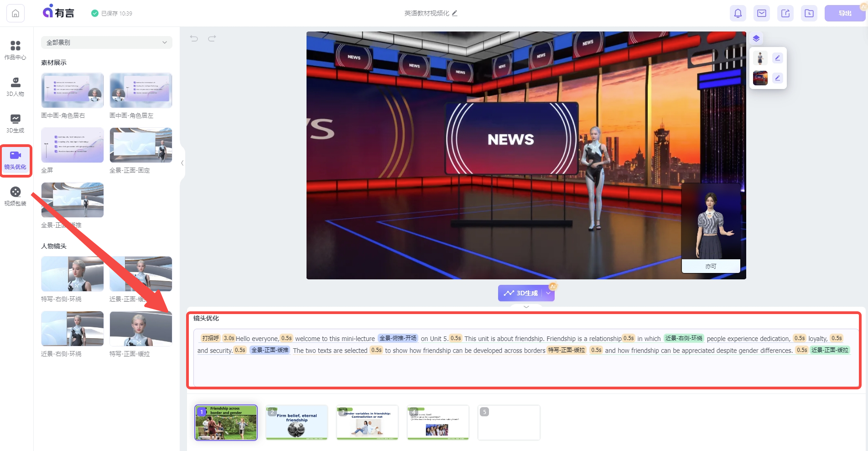Select empty slide 5 thumbnail
The image size is (868, 451).
(509, 423)
